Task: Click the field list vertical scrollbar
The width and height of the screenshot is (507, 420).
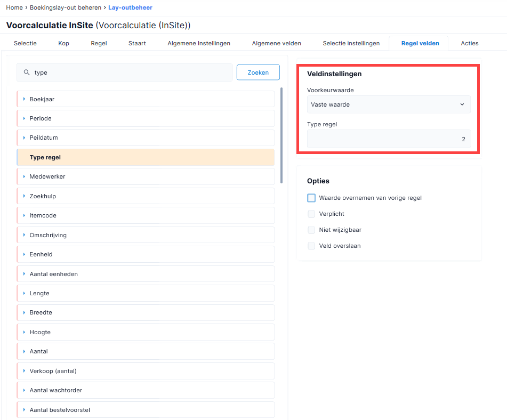Action: tap(281, 135)
